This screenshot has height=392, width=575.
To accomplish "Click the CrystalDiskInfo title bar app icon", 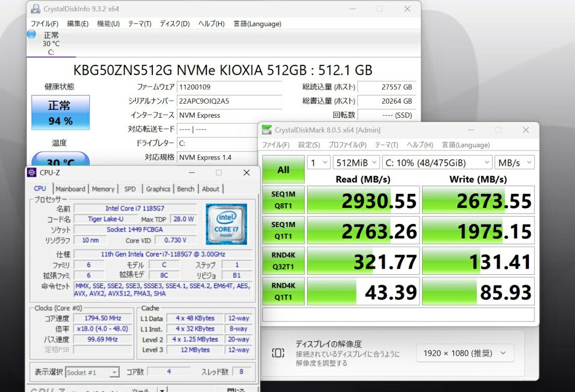I will pyautogui.click(x=35, y=9).
